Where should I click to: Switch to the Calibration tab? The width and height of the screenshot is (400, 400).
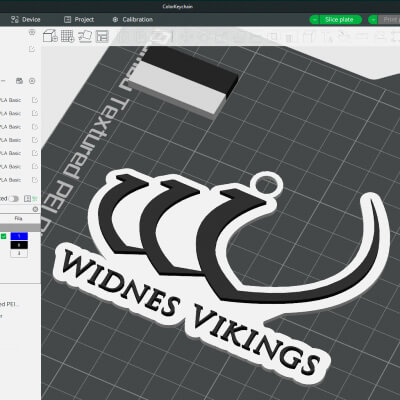[x=133, y=20]
